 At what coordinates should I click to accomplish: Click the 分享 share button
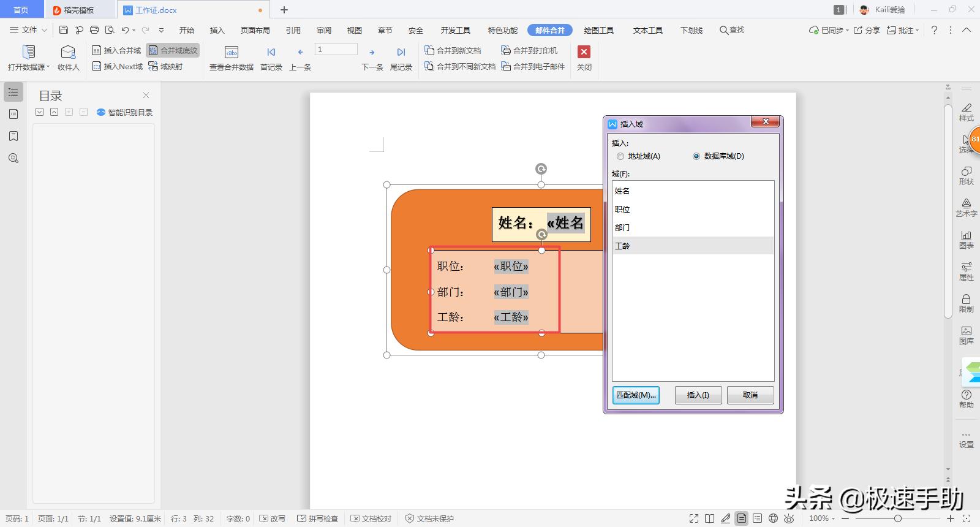pos(867,30)
